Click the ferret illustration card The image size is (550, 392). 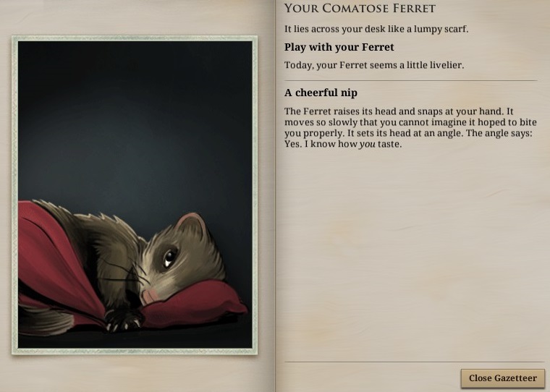point(135,195)
